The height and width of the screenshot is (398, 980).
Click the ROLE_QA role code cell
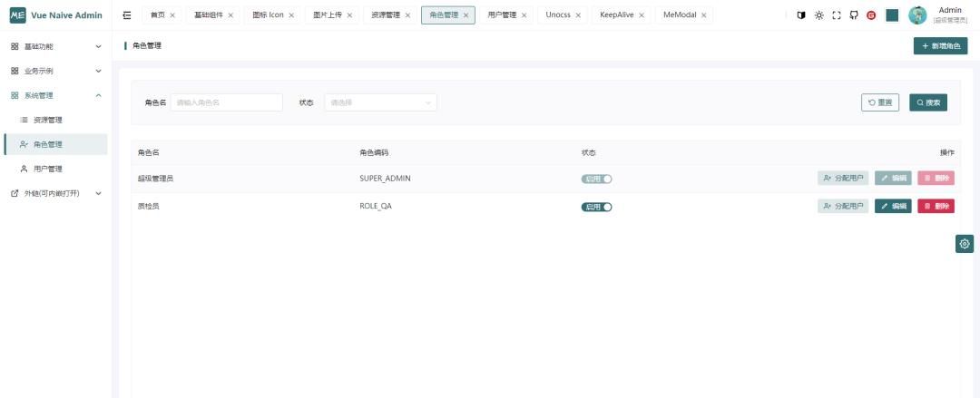[376, 206]
